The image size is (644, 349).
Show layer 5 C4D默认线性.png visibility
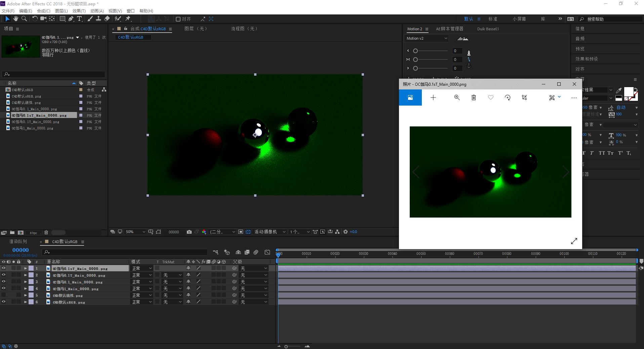tap(4, 295)
